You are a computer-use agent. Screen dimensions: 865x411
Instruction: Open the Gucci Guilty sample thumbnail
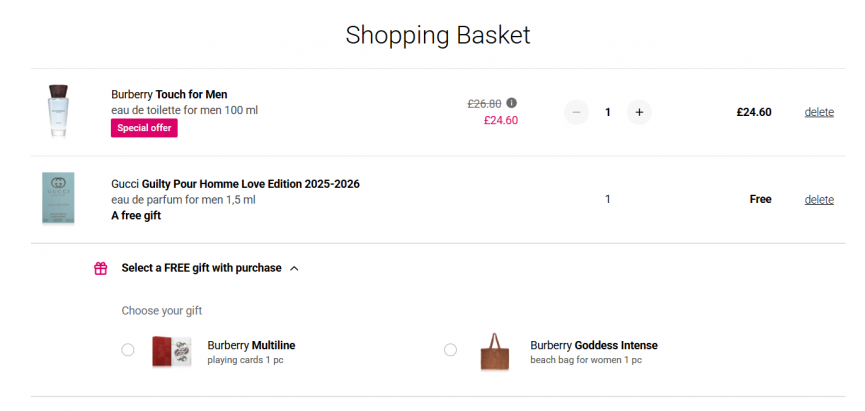59,198
